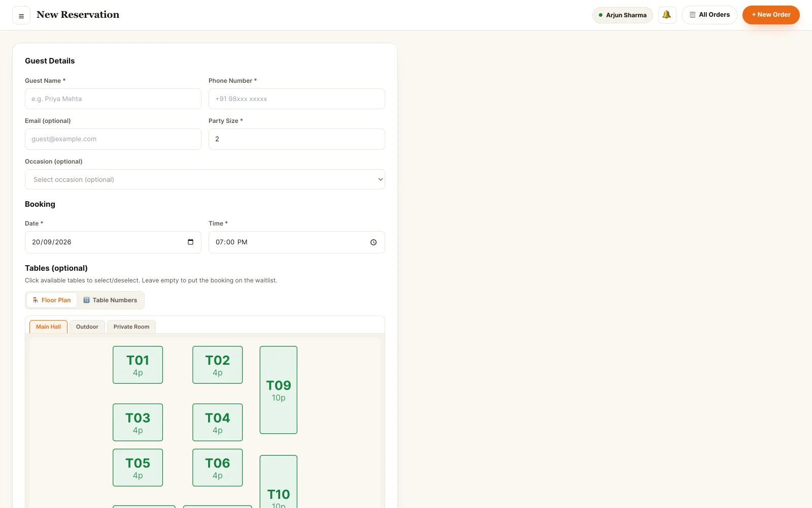Switch to the Outdoor tab

[87, 327]
